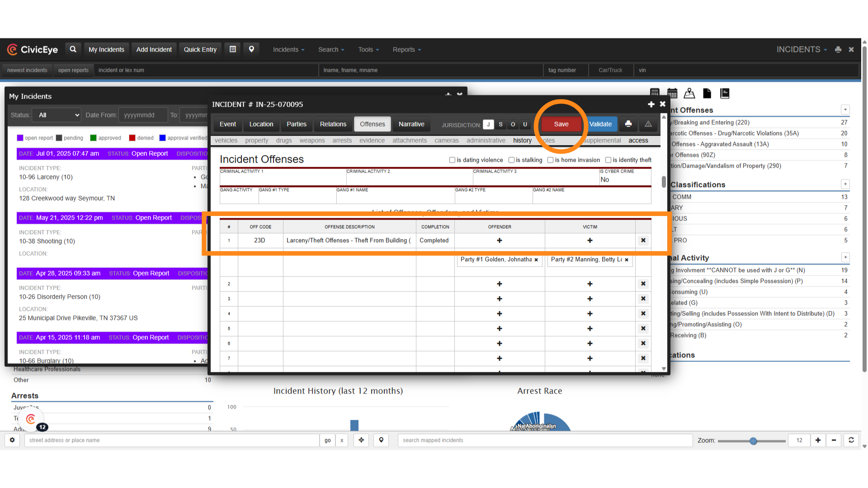Refresh the map with the reload icon
Image resolution: width=868 pixels, height=488 pixels.
[851, 440]
